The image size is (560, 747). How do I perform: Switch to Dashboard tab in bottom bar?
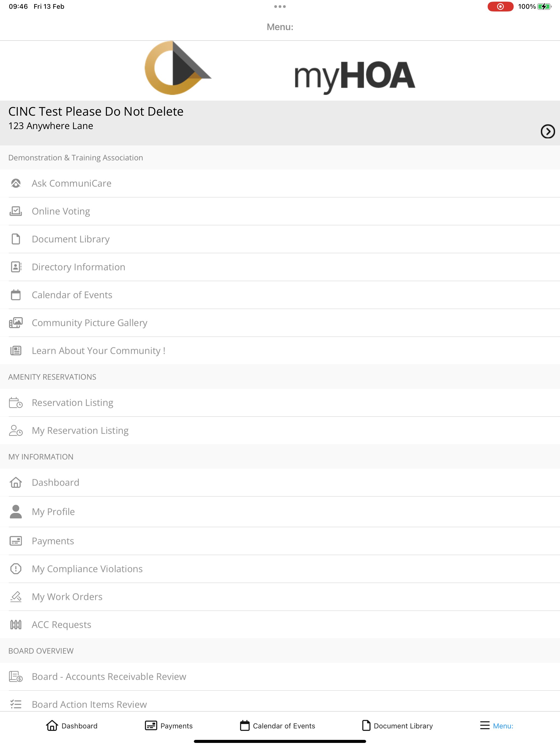[x=72, y=726]
